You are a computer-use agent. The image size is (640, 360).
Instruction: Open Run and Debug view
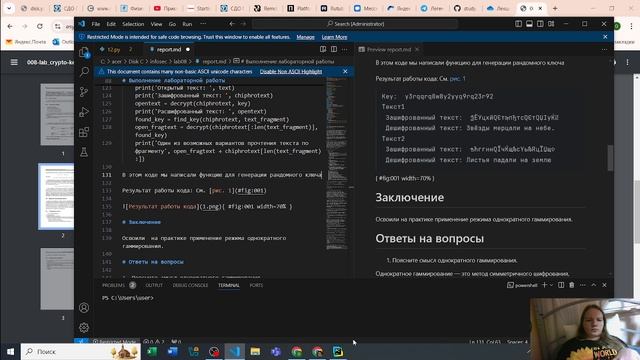(x=84, y=112)
